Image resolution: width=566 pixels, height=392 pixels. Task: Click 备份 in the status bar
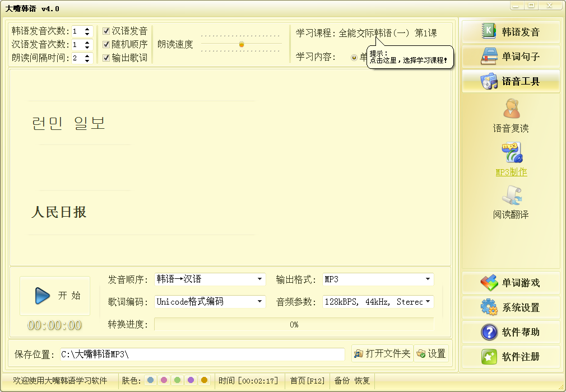tap(341, 380)
